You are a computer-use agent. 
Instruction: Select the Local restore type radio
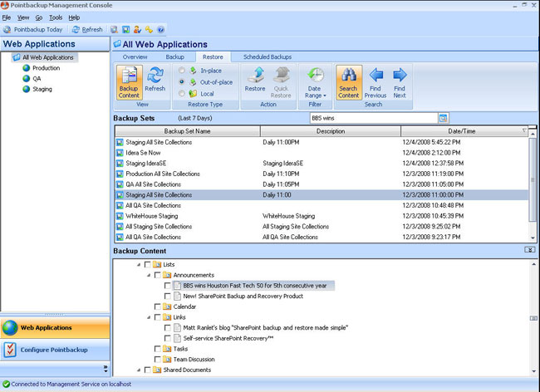tap(181, 93)
